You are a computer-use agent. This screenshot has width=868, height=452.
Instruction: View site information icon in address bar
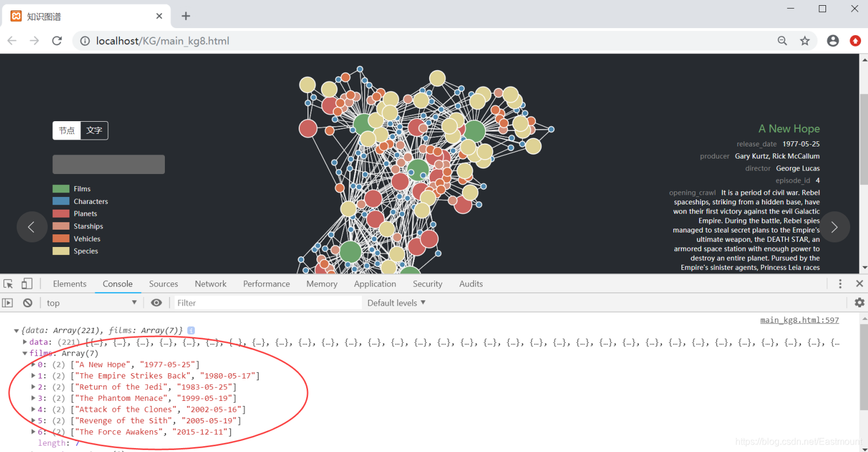pos(85,41)
